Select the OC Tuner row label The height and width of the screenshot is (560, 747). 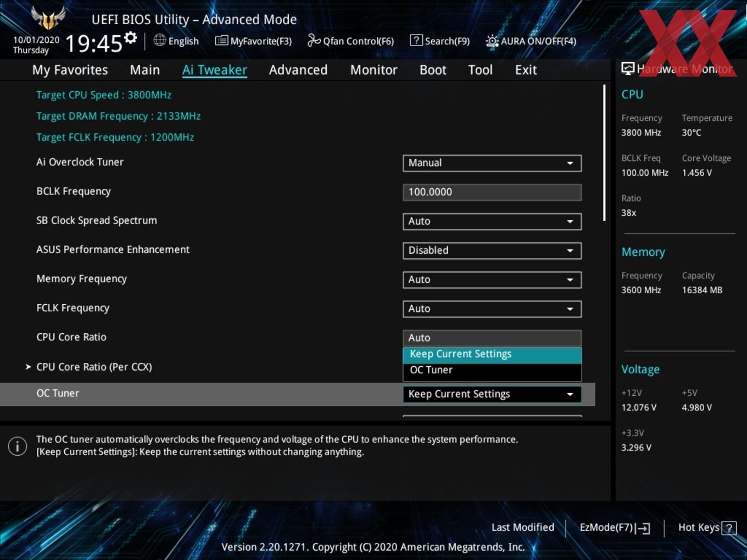[x=58, y=393]
